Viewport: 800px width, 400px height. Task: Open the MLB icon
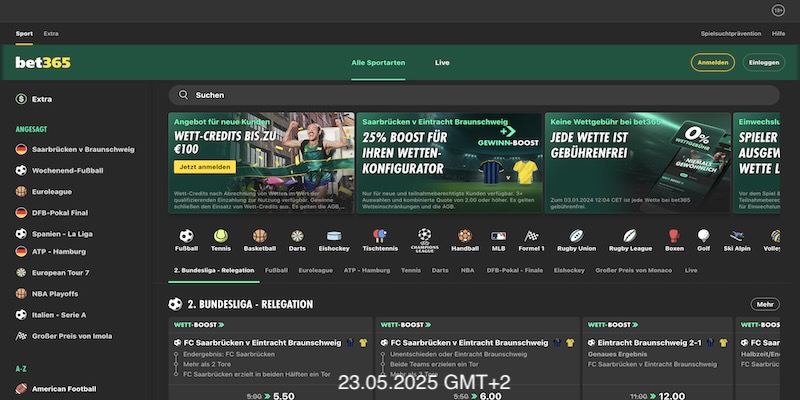498,236
